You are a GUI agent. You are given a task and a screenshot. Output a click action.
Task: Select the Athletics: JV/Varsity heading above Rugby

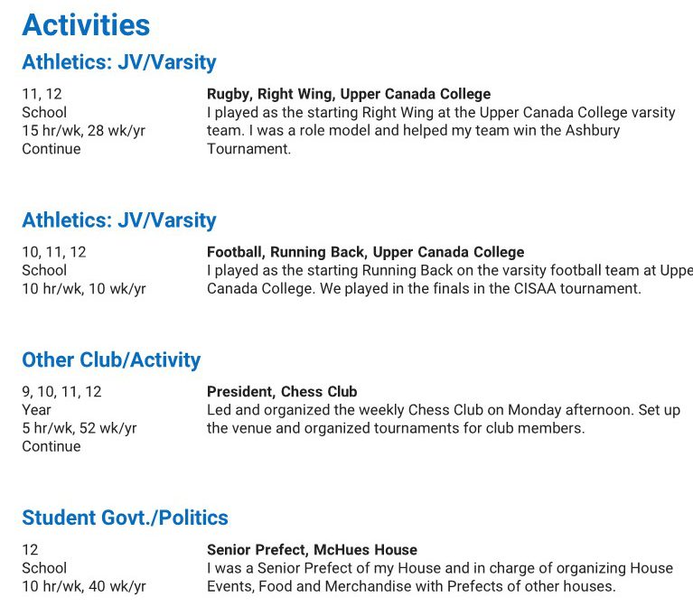click(119, 62)
